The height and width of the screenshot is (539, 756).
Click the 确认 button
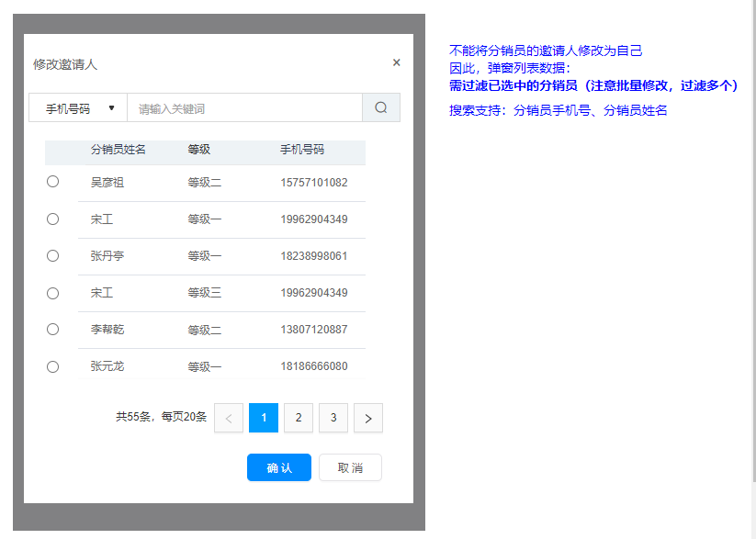coord(279,467)
